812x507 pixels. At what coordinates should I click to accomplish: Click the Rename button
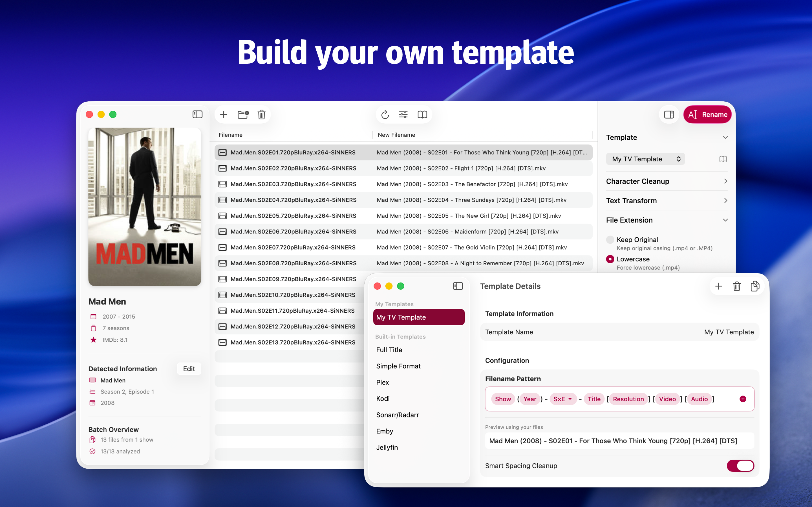(707, 115)
